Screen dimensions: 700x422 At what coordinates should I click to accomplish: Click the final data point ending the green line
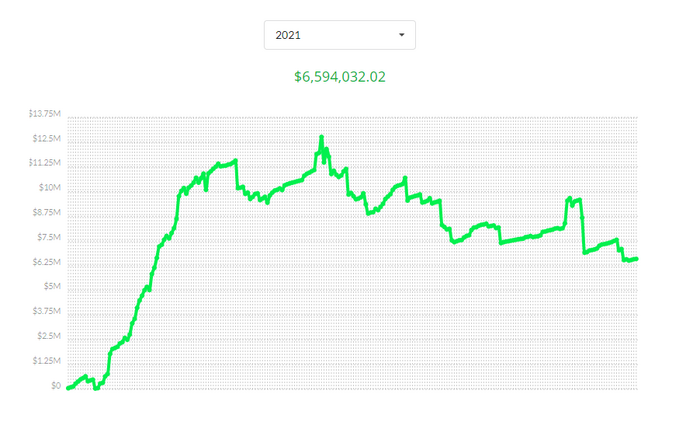[636, 259]
